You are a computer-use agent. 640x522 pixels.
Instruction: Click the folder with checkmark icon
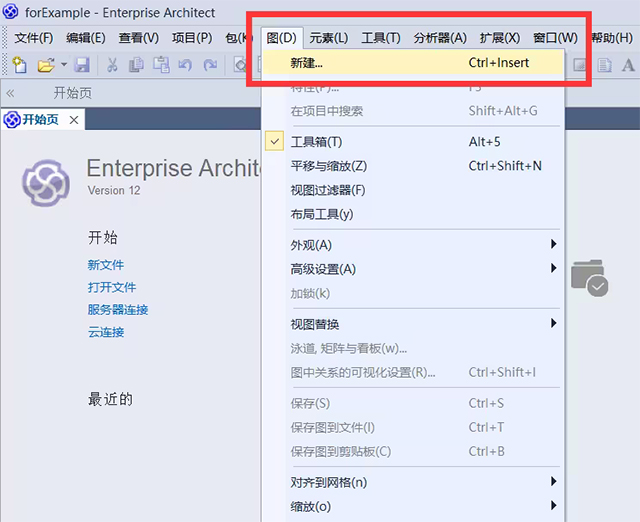coord(590,278)
